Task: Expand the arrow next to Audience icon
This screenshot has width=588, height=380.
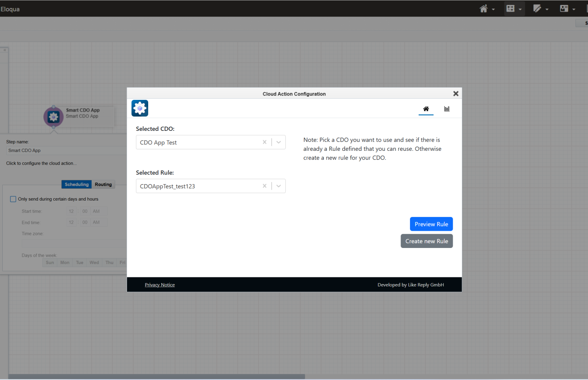Action: click(573, 9)
